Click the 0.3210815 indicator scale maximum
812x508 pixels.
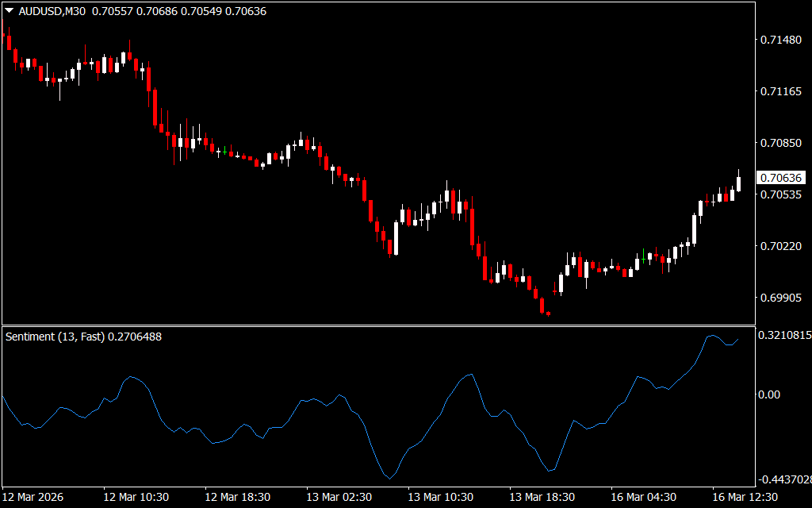[783, 336]
